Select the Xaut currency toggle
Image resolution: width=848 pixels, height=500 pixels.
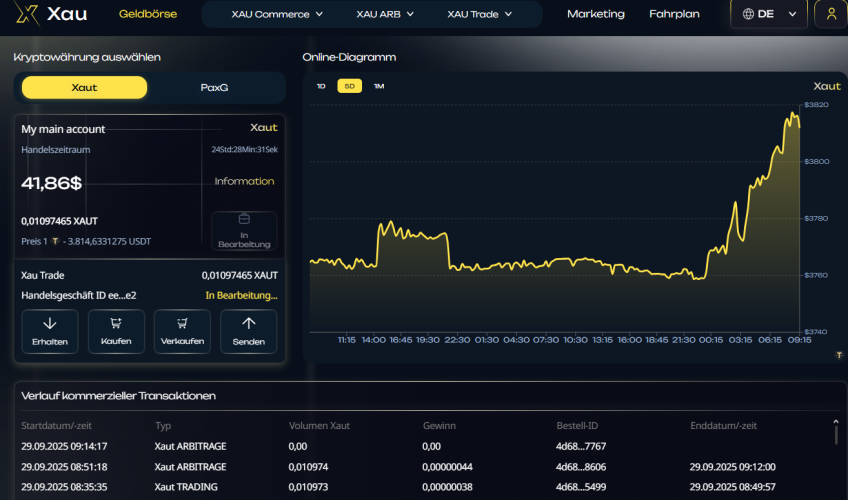[x=85, y=87]
